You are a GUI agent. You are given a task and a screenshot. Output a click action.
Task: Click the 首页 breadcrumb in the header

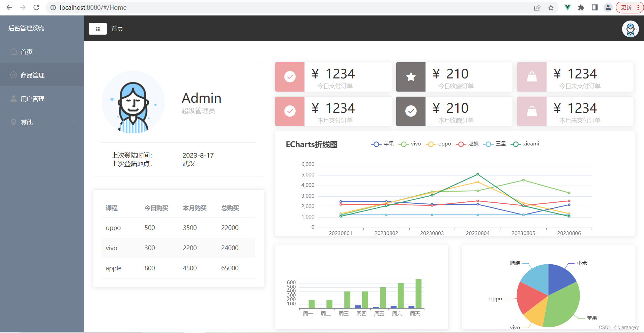coord(117,29)
